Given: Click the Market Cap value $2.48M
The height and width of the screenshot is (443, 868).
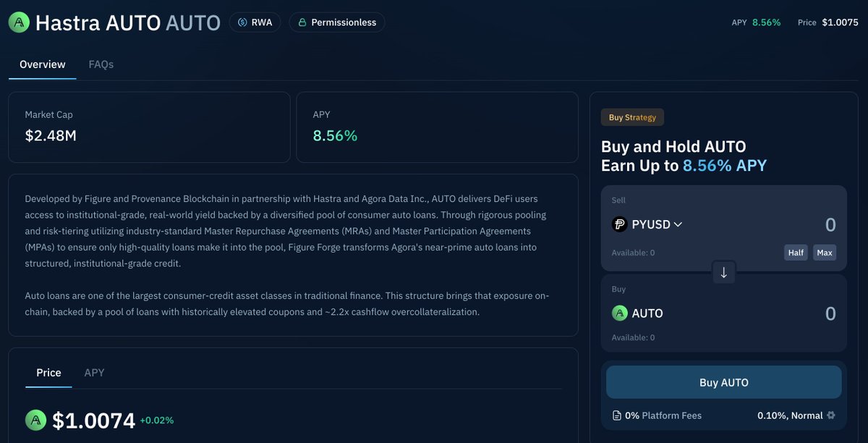Looking at the screenshot, I should tap(51, 135).
